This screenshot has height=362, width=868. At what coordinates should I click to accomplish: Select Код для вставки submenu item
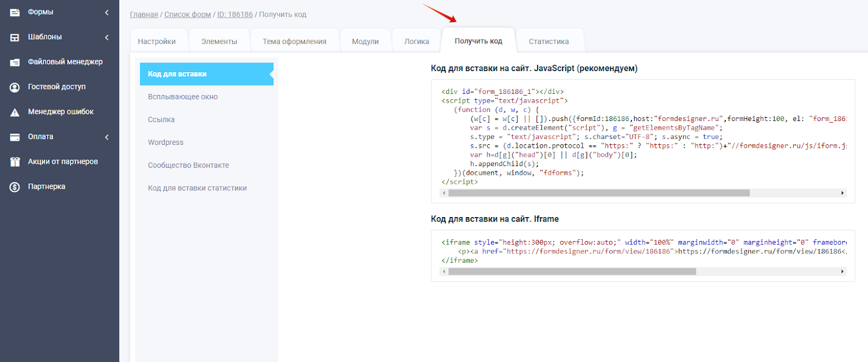[x=207, y=74]
